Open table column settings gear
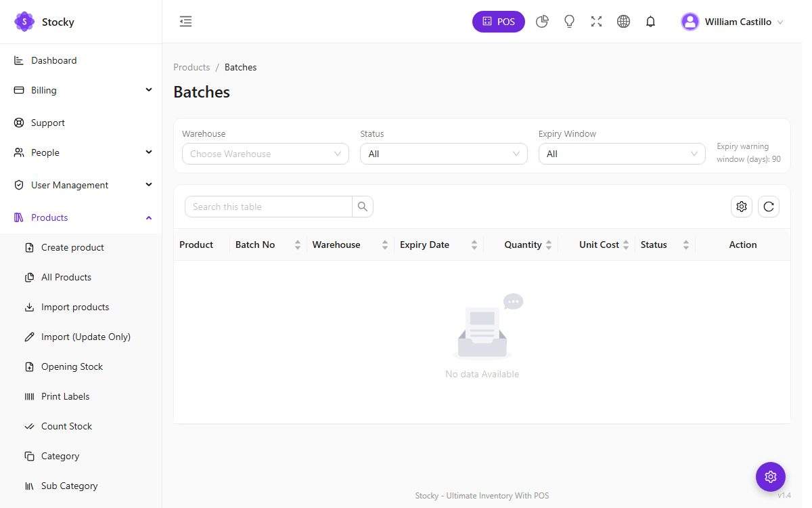 (x=742, y=207)
